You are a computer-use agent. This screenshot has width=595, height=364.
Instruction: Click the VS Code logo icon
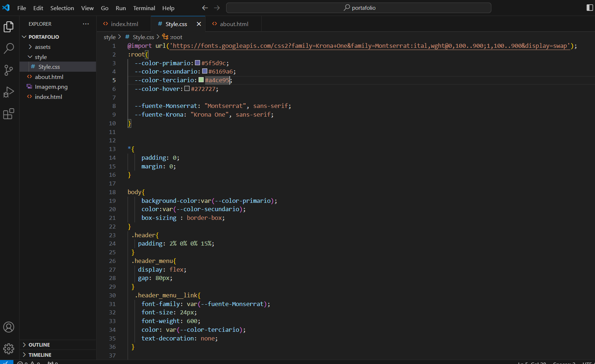coord(6,8)
